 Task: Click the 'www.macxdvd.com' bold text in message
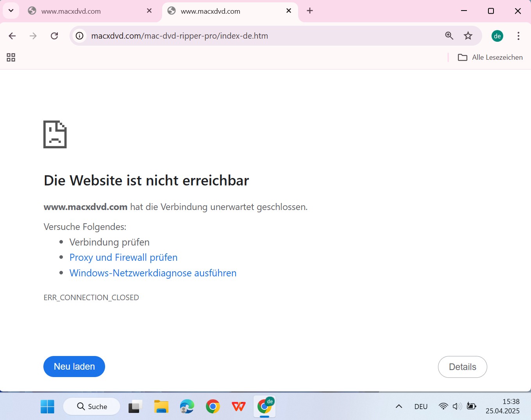tap(86, 207)
